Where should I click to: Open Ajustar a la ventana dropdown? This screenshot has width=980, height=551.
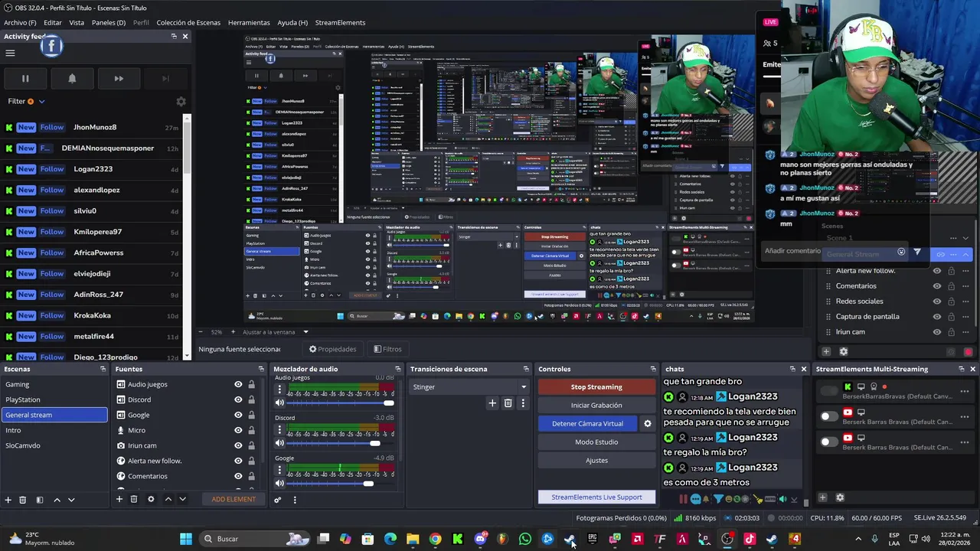[276, 332]
